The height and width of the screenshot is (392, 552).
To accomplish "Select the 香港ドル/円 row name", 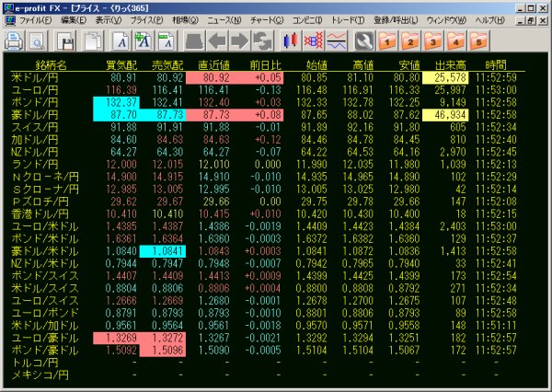I will coord(40,213).
